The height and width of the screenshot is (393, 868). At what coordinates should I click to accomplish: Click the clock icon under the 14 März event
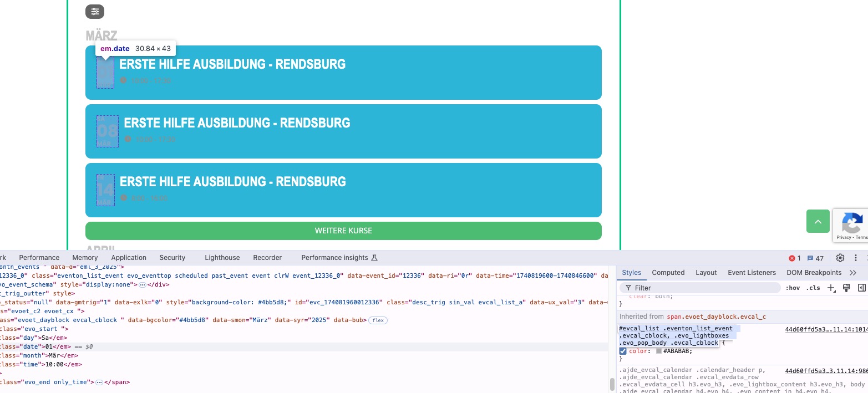[124, 198]
